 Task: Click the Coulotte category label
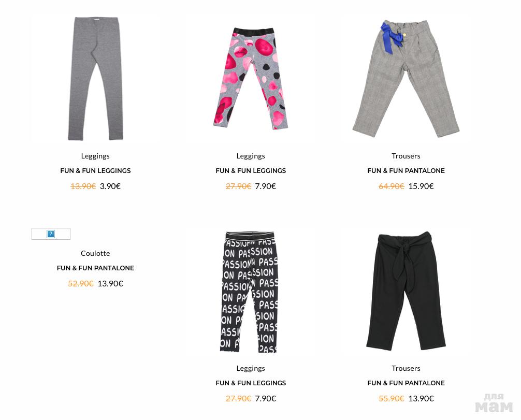pyautogui.click(x=95, y=253)
